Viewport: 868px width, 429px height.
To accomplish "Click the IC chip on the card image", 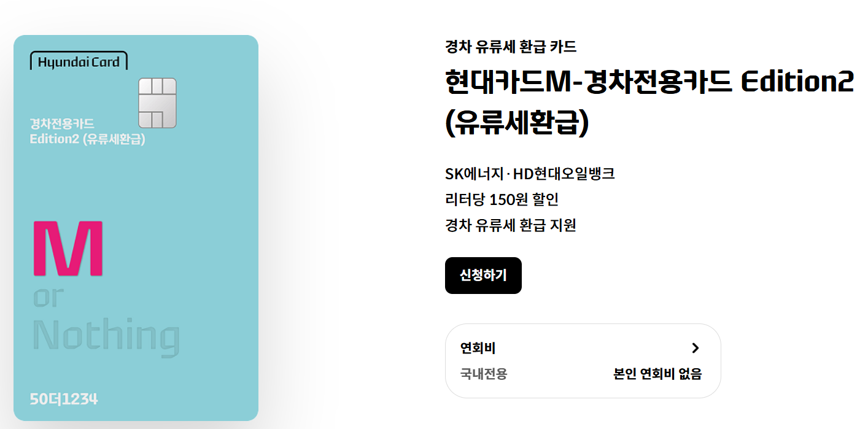I will point(158,103).
